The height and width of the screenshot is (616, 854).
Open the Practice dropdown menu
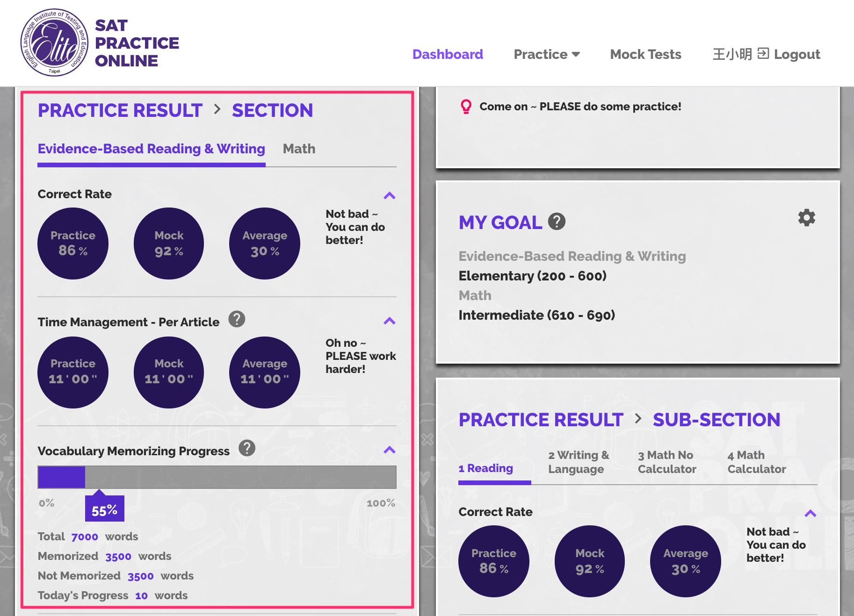(546, 54)
